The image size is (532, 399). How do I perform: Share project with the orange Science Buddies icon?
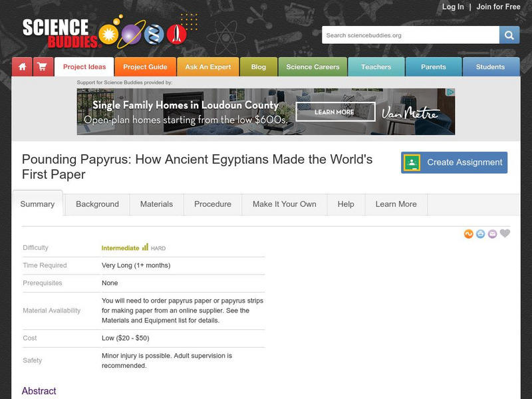469,233
